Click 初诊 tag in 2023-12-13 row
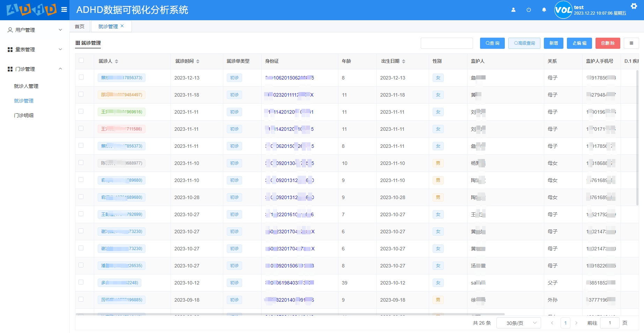 (234, 78)
